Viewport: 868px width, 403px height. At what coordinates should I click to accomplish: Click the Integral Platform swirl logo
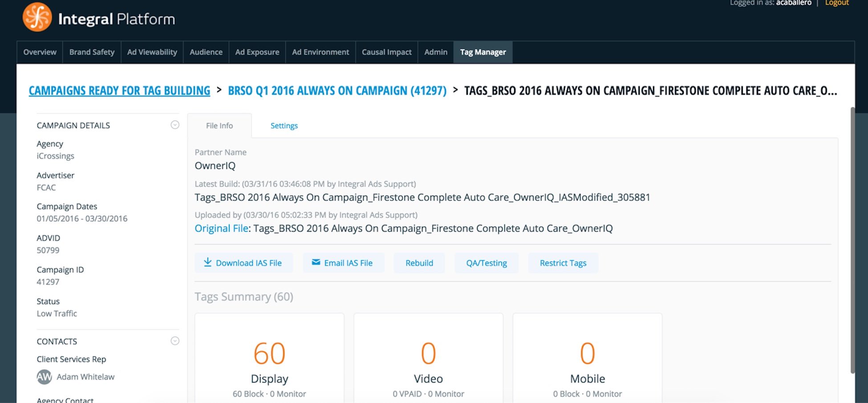(37, 17)
